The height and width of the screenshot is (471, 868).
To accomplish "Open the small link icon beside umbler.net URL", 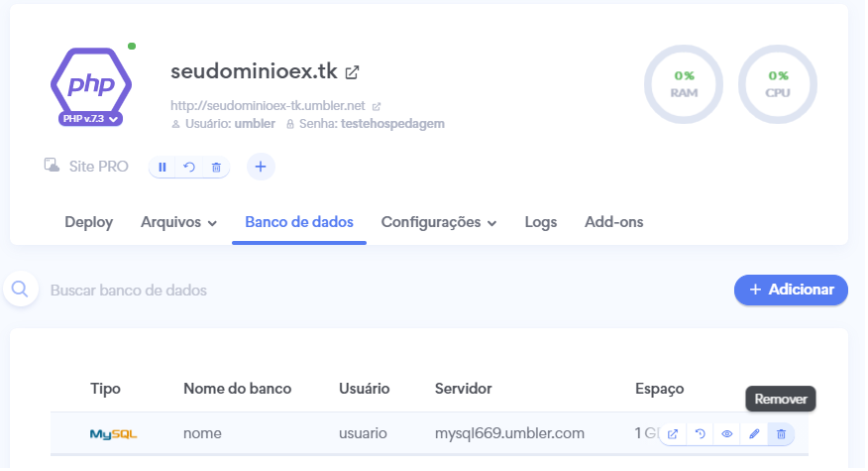I will coord(377,106).
